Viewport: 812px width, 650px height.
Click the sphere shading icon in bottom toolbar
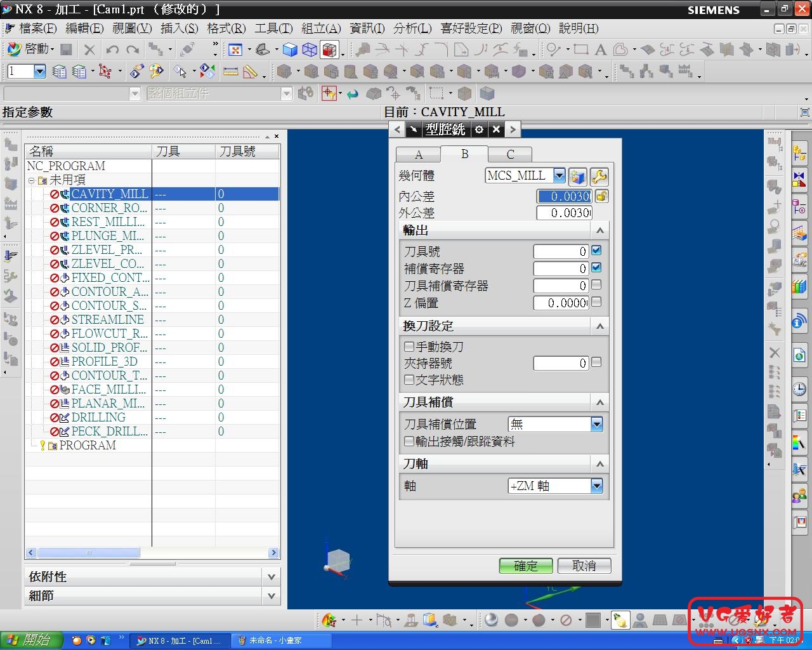(492, 620)
